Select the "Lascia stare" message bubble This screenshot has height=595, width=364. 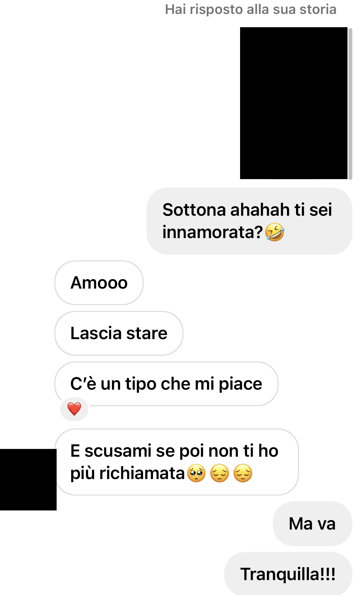pos(119,333)
